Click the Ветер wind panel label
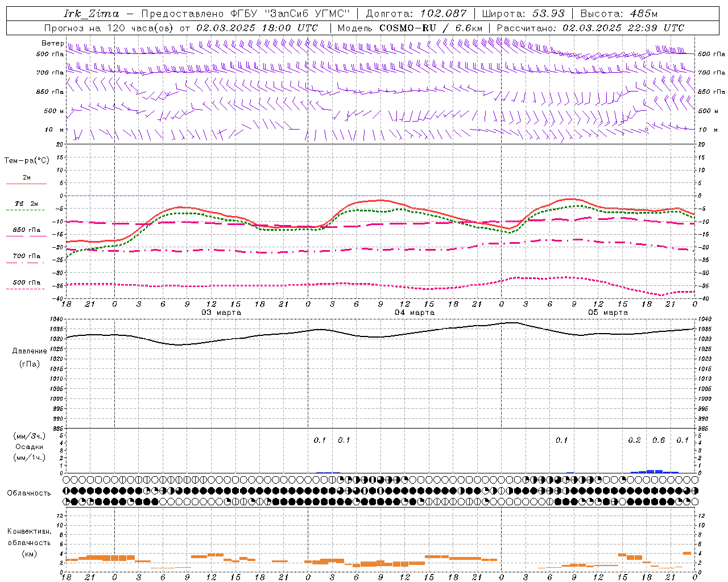The image size is (728, 582). pyautogui.click(x=52, y=43)
